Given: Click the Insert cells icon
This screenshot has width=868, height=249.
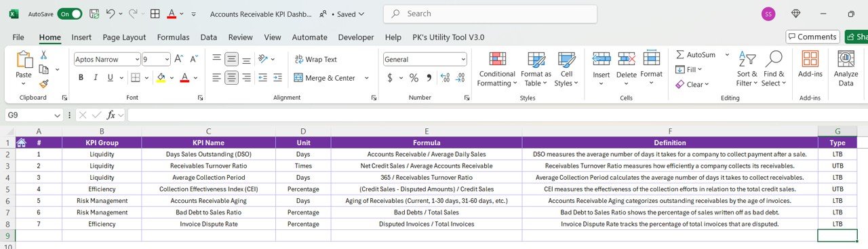Looking at the screenshot, I should [x=601, y=59].
